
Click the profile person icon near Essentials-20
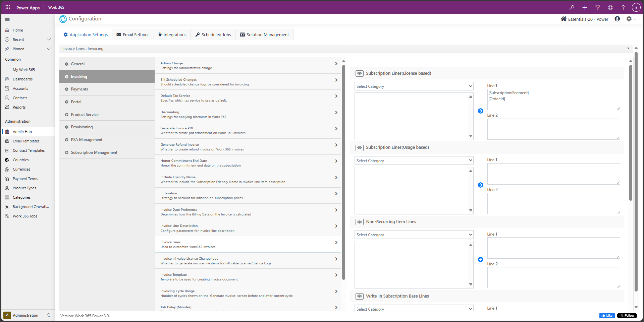(617, 19)
